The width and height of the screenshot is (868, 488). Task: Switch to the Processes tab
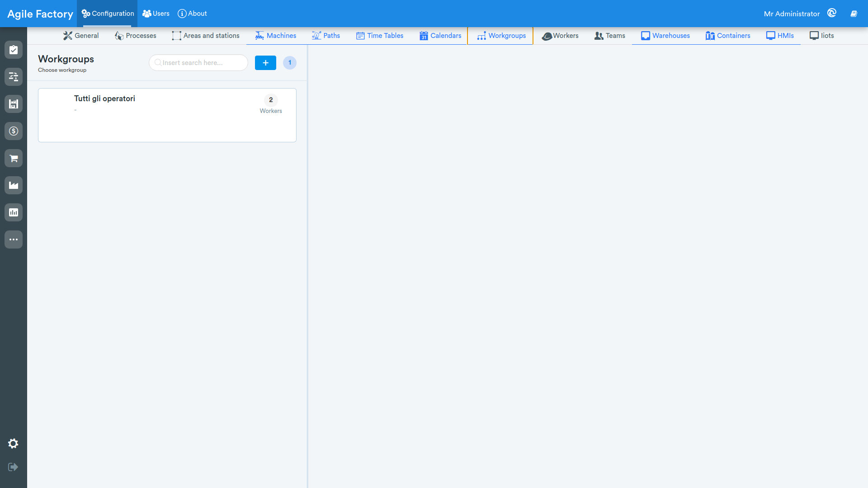(136, 36)
